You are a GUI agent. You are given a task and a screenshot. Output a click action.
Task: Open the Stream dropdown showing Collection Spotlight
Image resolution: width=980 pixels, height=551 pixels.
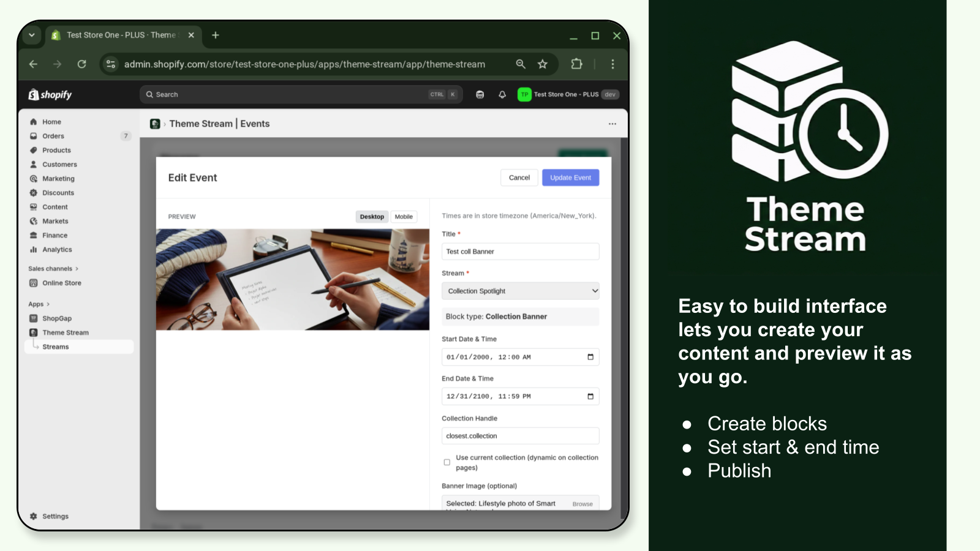click(520, 291)
